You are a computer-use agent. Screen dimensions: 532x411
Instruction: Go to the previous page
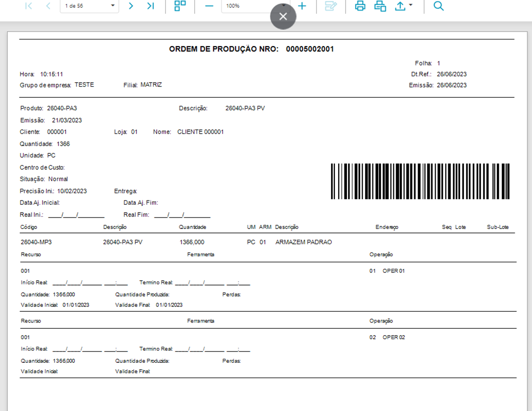point(48,6)
